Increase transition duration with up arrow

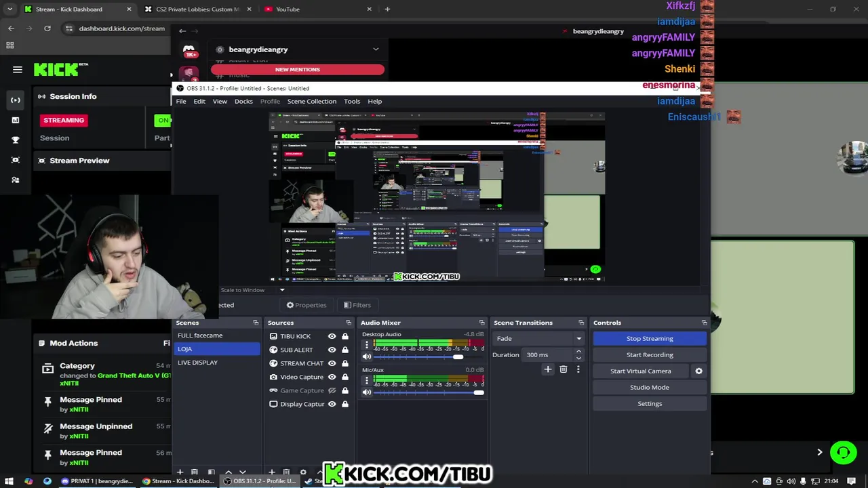point(578,352)
